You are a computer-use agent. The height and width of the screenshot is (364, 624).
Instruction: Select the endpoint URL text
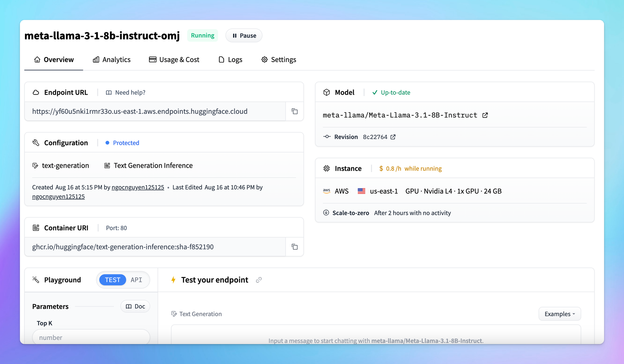coord(140,111)
